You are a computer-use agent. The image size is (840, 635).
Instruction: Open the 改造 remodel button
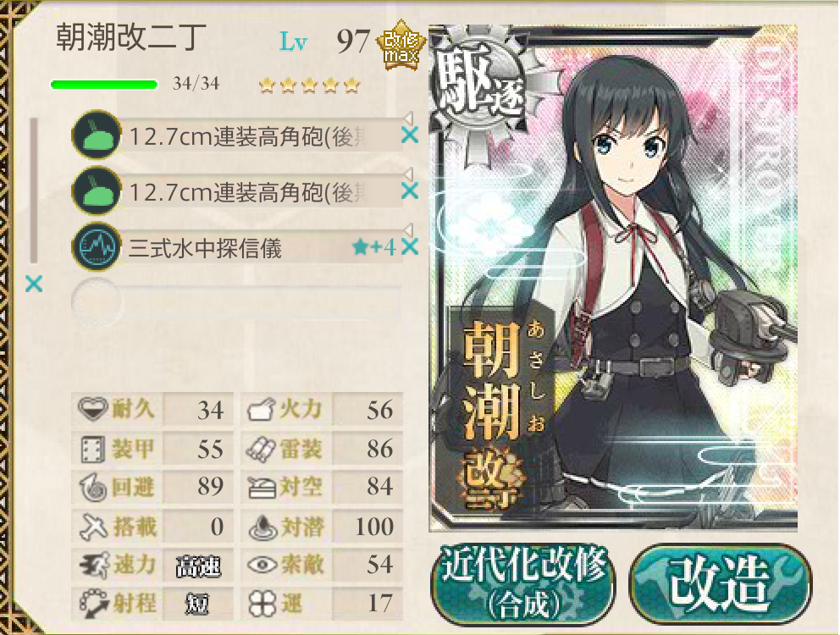[x=721, y=584]
